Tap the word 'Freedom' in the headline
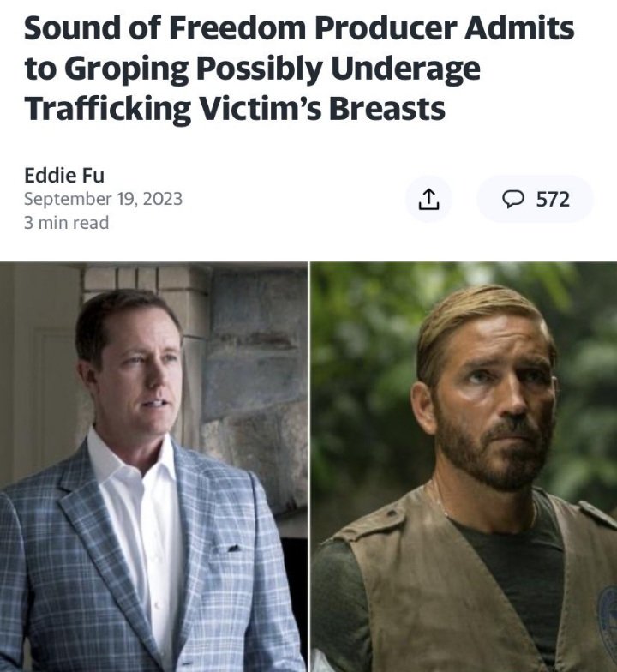 [x=237, y=28]
